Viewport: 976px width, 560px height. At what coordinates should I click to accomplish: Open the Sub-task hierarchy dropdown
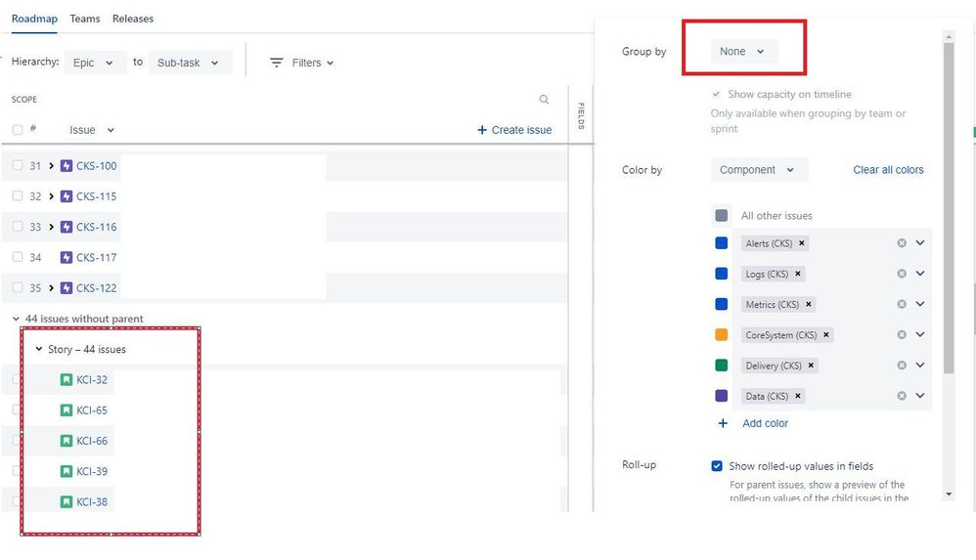[189, 63]
